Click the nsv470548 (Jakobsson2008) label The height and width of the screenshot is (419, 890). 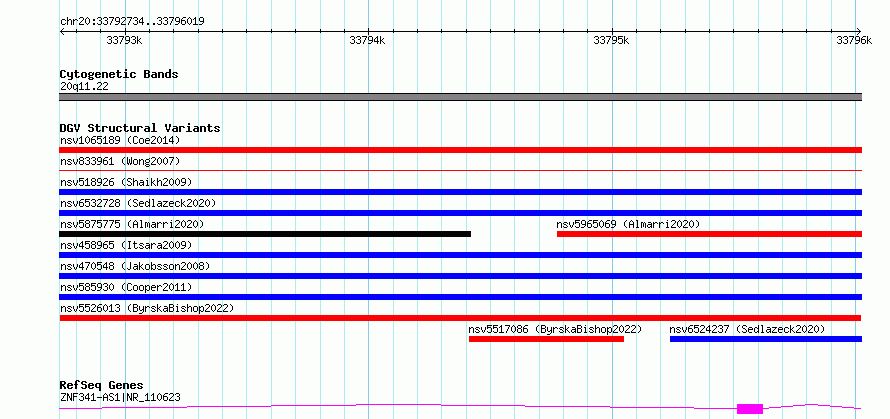(x=135, y=266)
